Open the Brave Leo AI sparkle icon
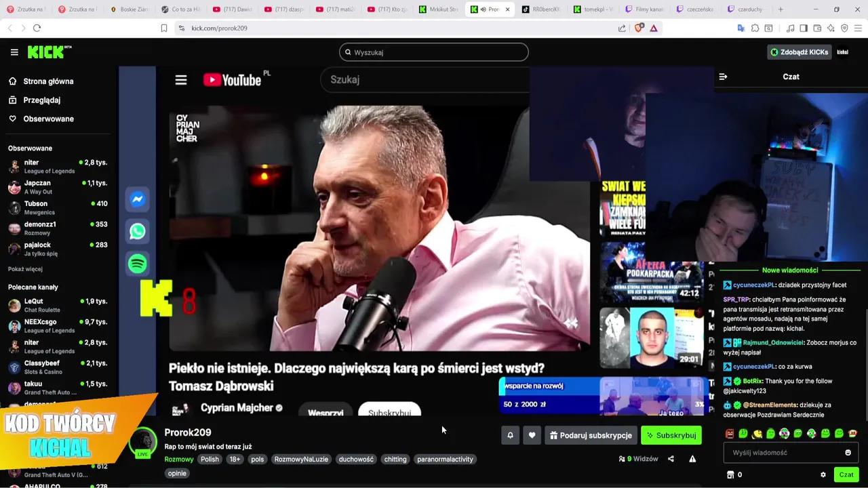868x488 pixels. [x=831, y=28]
